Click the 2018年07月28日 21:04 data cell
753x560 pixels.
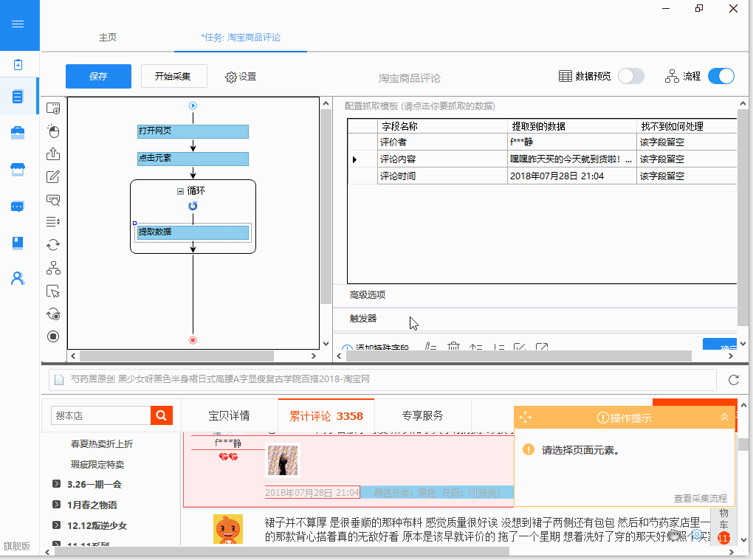572,176
